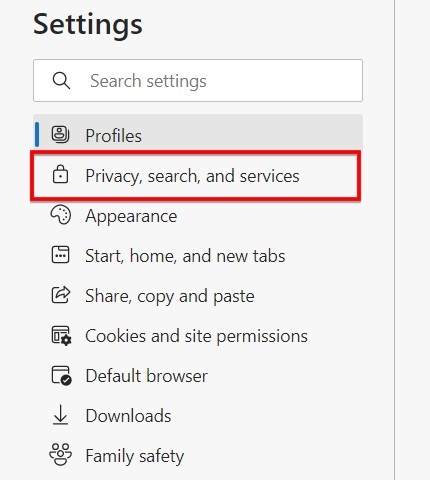Click the Downloads arrow icon
Viewport: 430px width, 480px height.
[60, 415]
